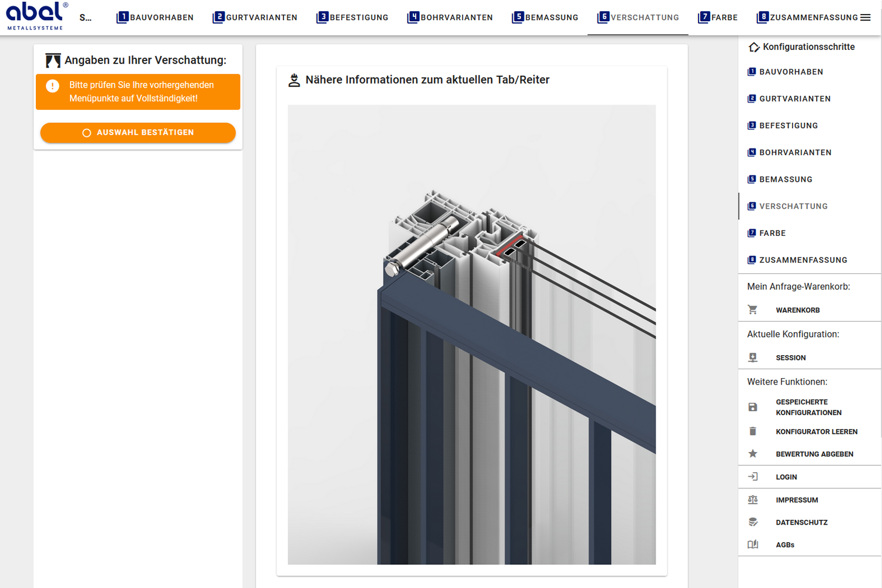Open Gurtvarianten in the sidebar steps

810,99
